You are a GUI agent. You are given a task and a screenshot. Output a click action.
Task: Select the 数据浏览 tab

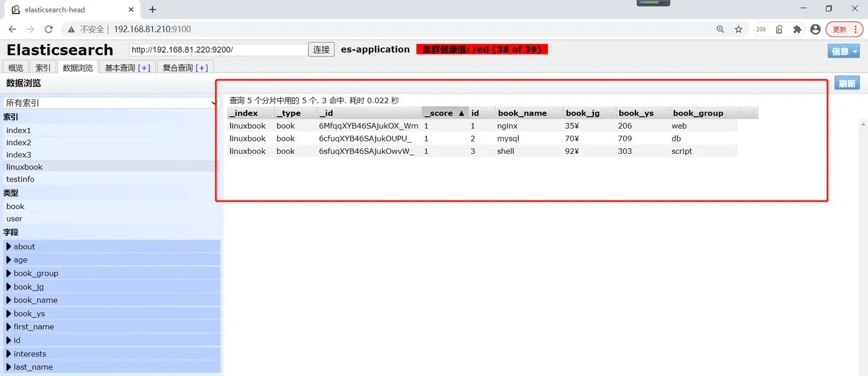tap(77, 68)
